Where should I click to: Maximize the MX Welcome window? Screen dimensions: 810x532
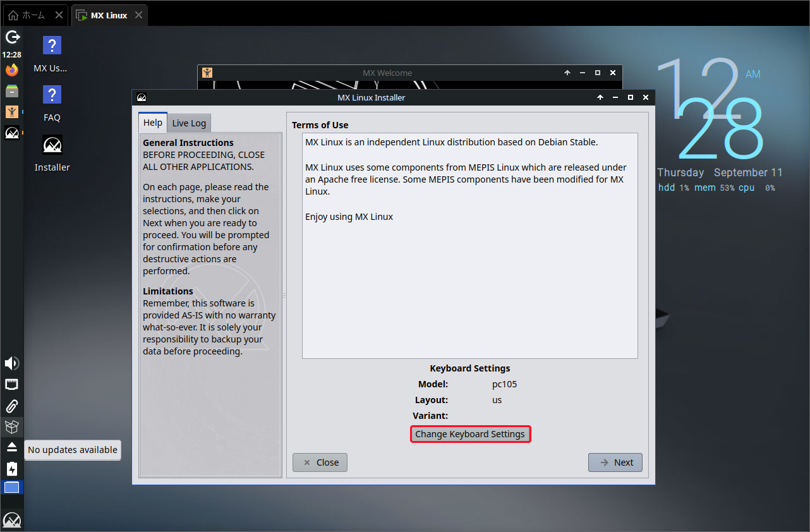tap(597, 73)
